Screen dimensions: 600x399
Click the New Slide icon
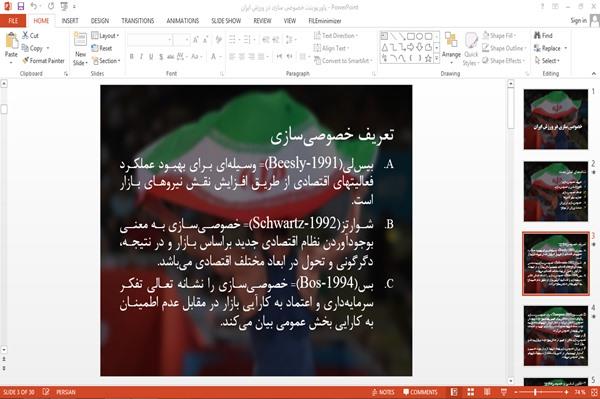[80, 39]
